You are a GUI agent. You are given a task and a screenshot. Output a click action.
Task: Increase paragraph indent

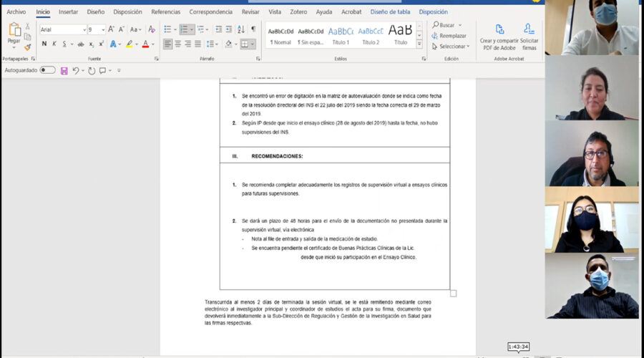click(x=229, y=29)
